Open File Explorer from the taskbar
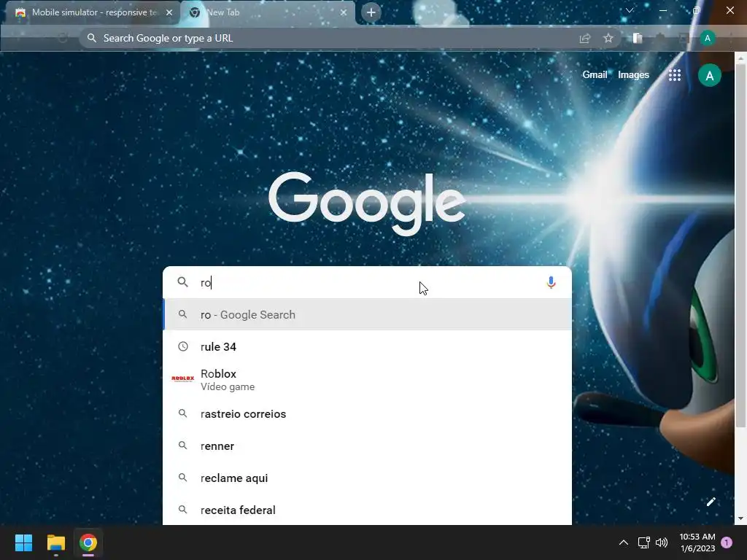This screenshot has width=747, height=560. click(55, 542)
